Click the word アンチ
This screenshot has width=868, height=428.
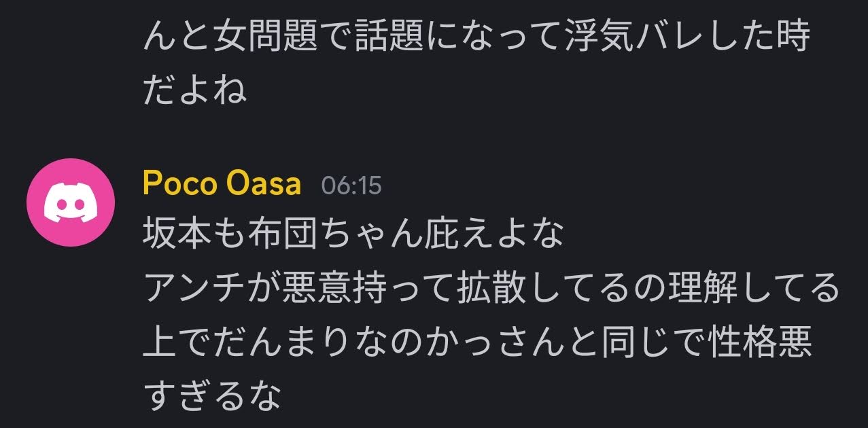[x=196, y=289]
